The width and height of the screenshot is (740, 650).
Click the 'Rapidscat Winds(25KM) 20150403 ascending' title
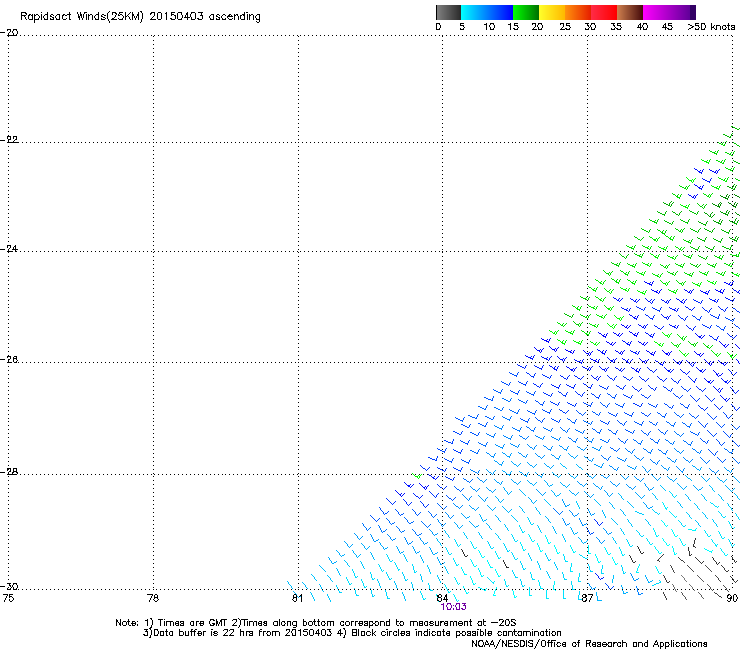(x=140, y=17)
